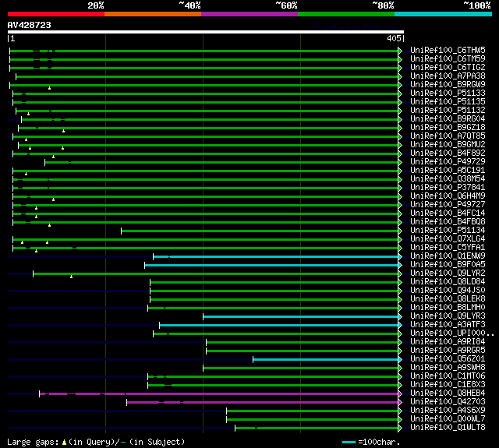This screenshot has width=499, height=448.
Task: Select the UniRef100_A5C191 label
Action: (448, 171)
